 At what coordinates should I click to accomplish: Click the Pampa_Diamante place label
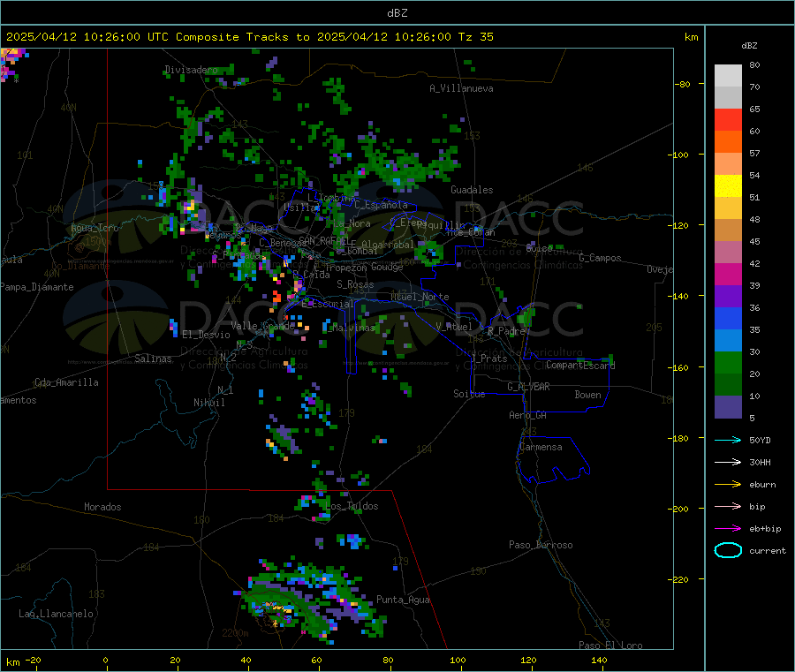pos(37,287)
